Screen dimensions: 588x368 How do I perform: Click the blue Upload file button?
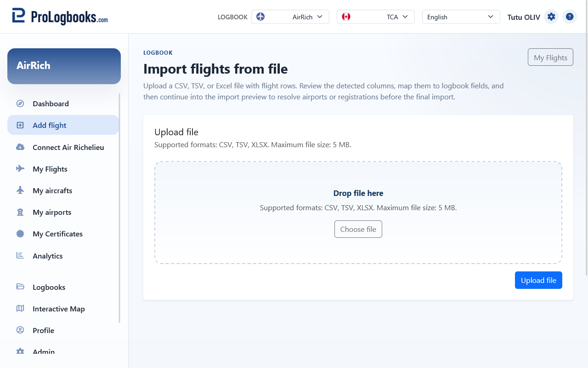pyautogui.click(x=538, y=280)
